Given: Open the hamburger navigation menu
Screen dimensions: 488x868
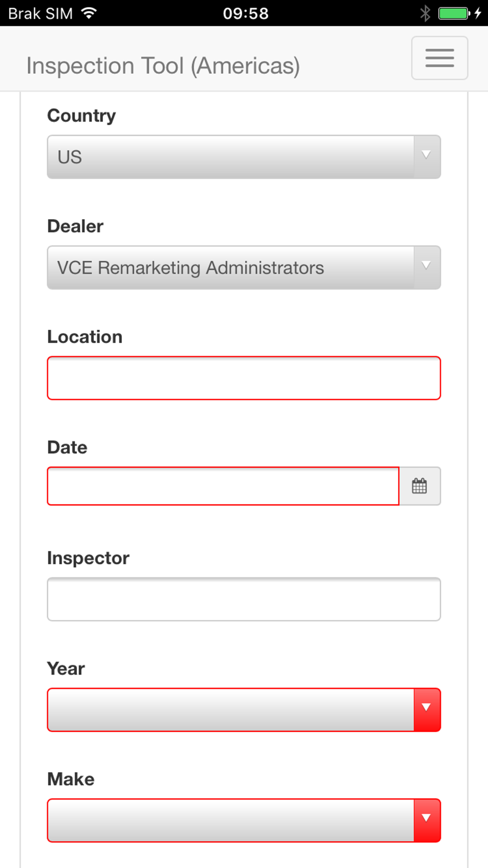Looking at the screenshot, I should click(439, 58).
